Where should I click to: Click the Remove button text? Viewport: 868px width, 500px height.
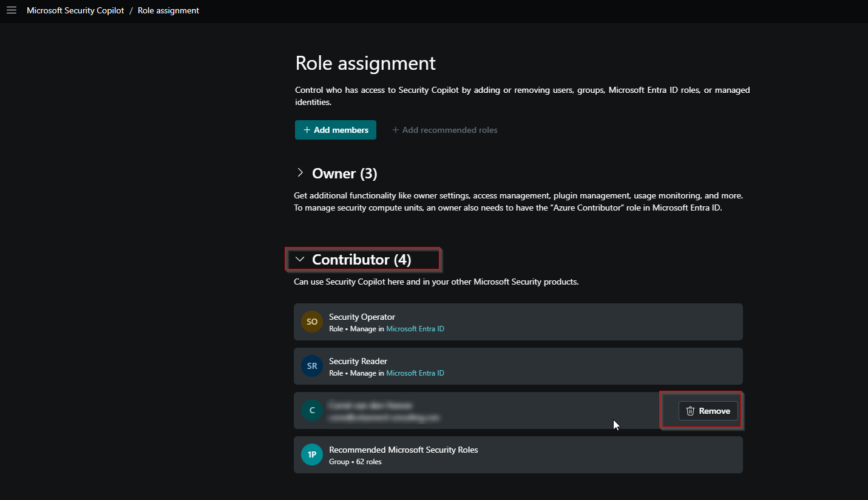point(714,411)
